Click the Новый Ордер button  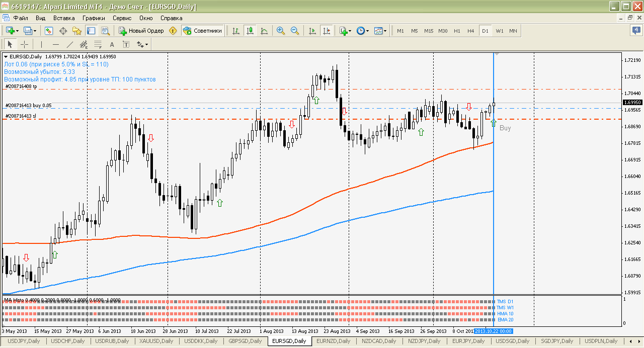pyautogui.click(x=141, y=31)
